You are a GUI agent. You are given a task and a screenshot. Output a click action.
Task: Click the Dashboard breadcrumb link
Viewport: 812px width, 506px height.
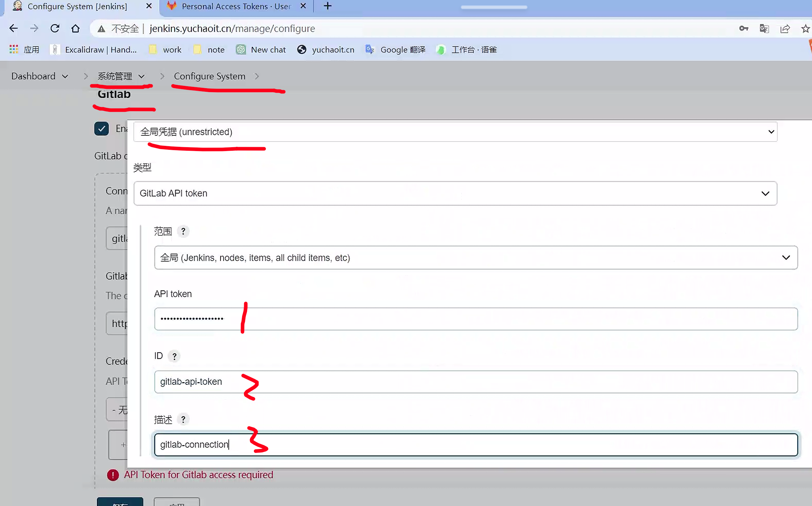(x=33, y=76)
